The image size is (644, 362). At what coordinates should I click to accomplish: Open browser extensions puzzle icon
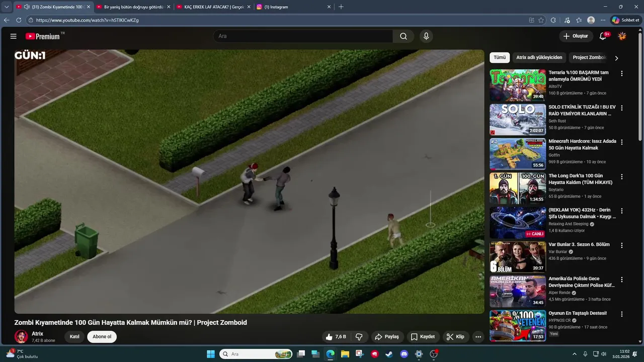click(553, 20)
